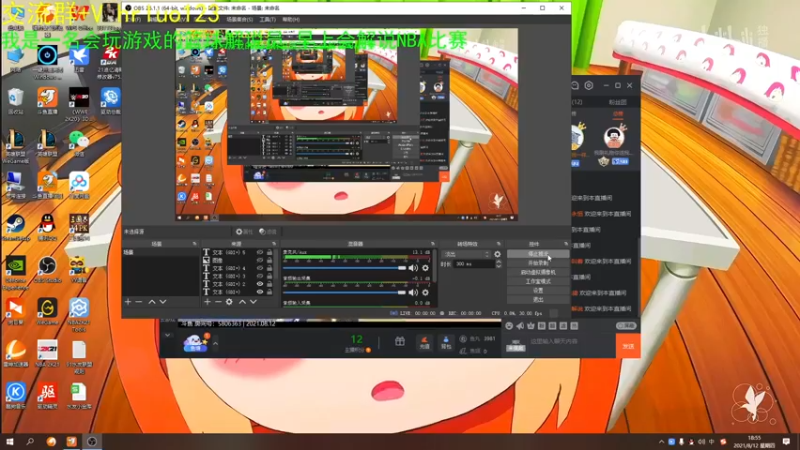Add a new scene with the plus icon
The height and width of the screenshot is (450, 800).
128,302
